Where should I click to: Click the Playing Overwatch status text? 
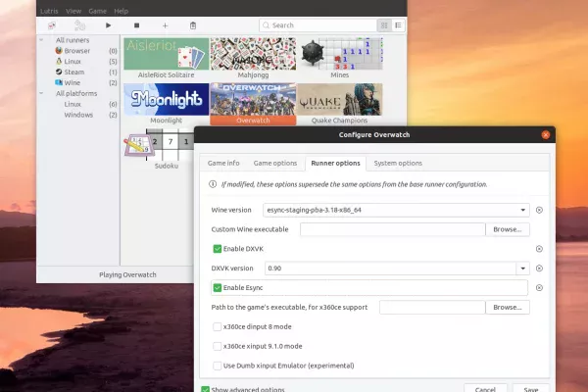[127, 275]
